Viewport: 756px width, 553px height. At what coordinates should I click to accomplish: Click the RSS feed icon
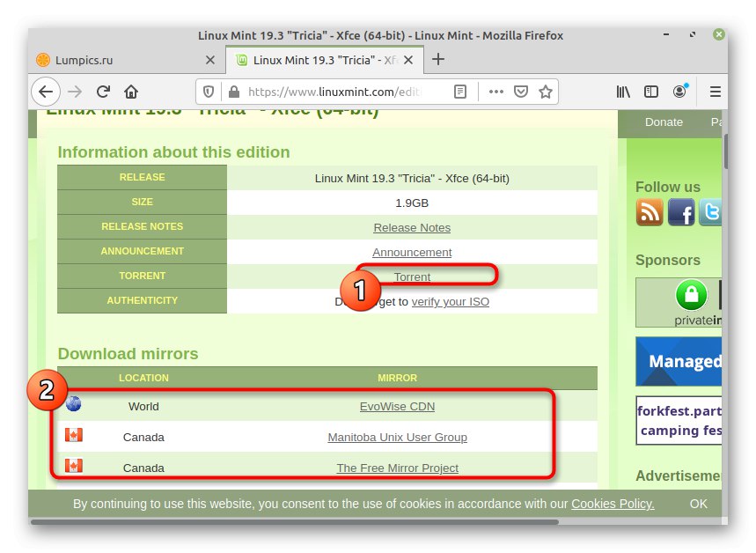coord(650,212)
